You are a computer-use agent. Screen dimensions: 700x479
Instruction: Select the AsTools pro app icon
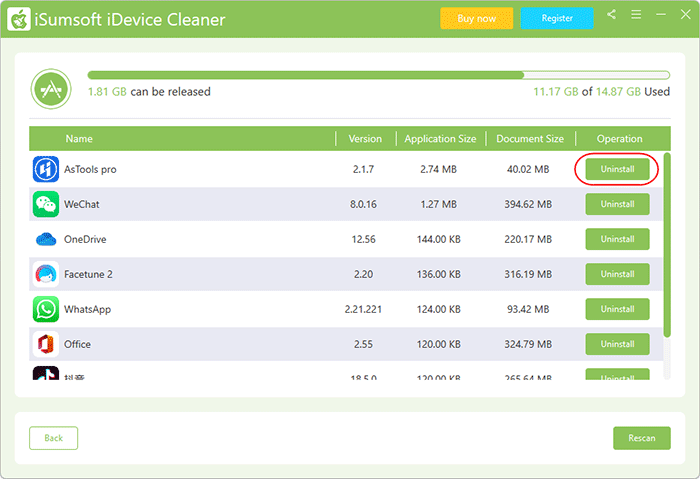(46, 169)
